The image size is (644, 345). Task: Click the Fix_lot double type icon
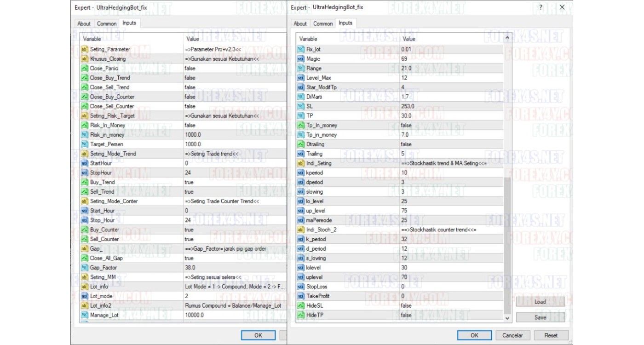[x=301, y=49]
